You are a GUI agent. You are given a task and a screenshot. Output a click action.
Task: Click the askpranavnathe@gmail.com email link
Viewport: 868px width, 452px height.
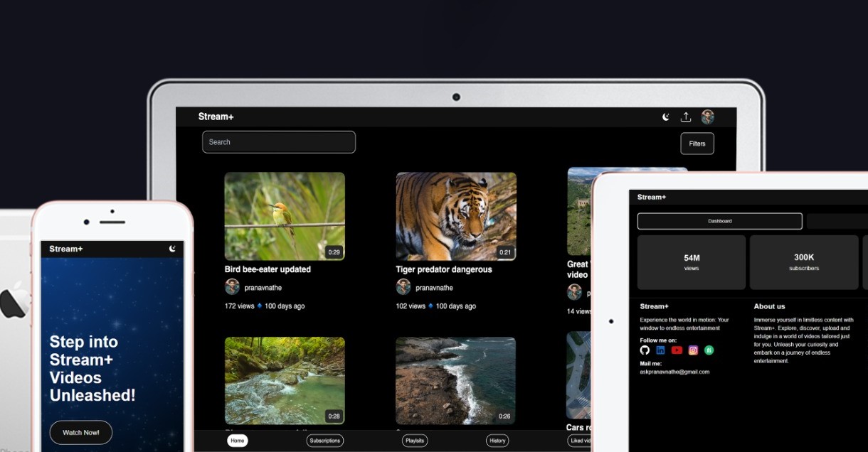(674, 372)
